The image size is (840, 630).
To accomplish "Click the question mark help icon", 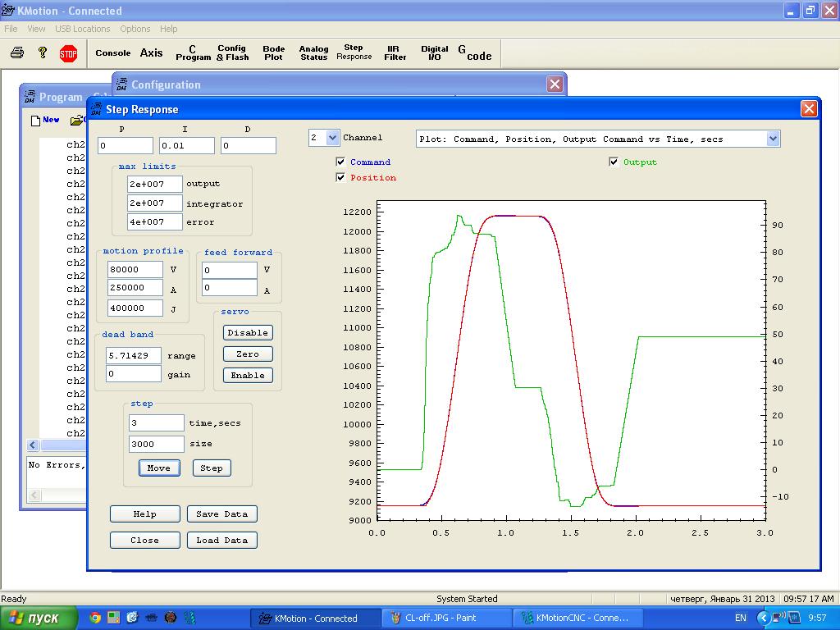I will click(x=43, y=53).
